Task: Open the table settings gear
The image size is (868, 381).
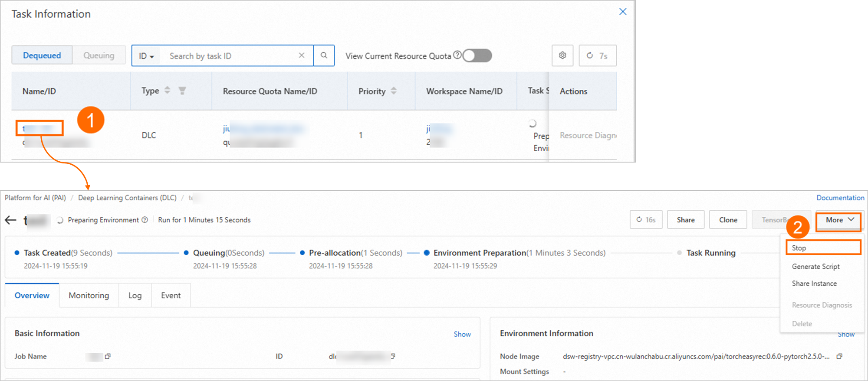Action: (x=562, y=55)
